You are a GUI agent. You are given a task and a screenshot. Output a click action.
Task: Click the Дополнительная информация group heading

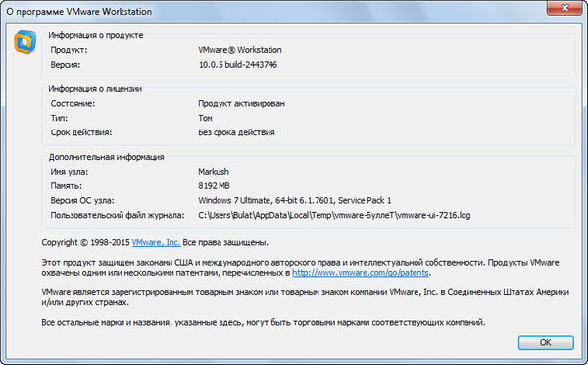(107, 157)
